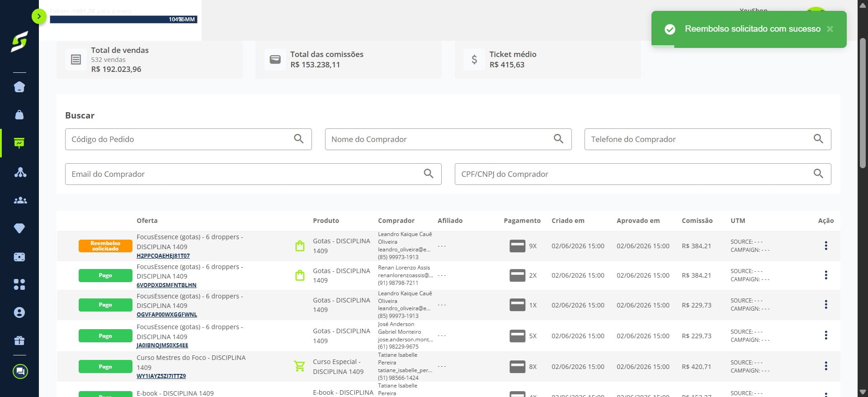Open the home icon in the sidebar
The image size is (868, 397).
point(19,87)
